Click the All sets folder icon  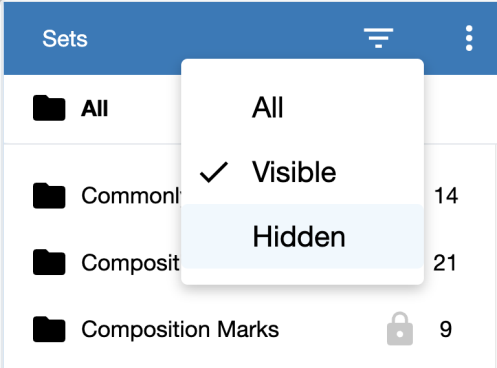pos(49,108)
